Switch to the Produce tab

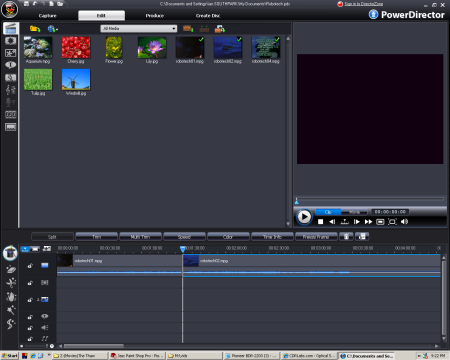pyautogui.click(x=155, y=15)
